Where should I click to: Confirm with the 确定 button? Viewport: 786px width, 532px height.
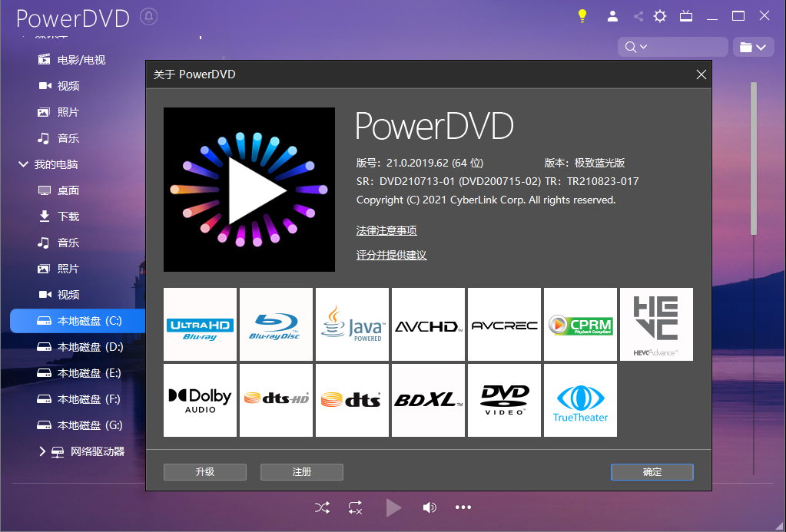pos(652,472)
